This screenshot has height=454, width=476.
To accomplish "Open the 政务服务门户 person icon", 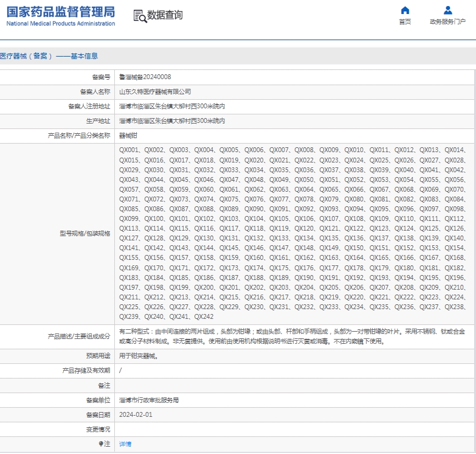I will pyautogui.click(x=448, y=10).
